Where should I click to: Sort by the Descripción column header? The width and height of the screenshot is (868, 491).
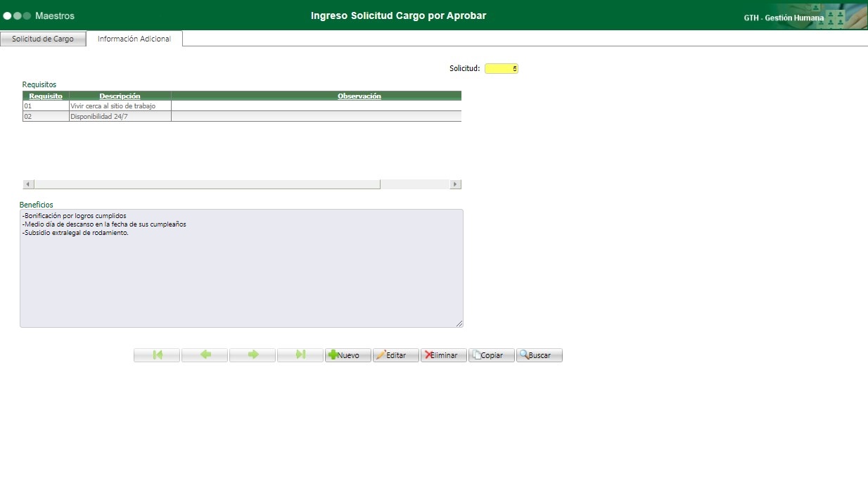120,96
